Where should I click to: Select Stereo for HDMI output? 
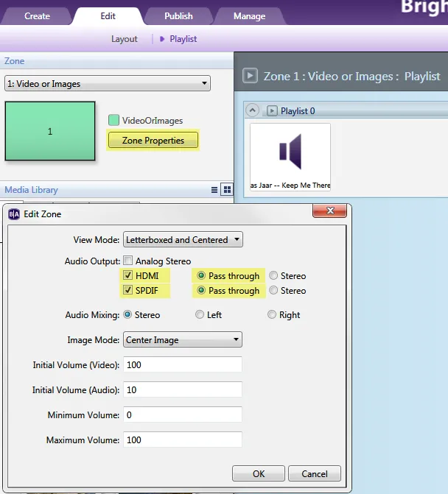[x=273, y=275]
